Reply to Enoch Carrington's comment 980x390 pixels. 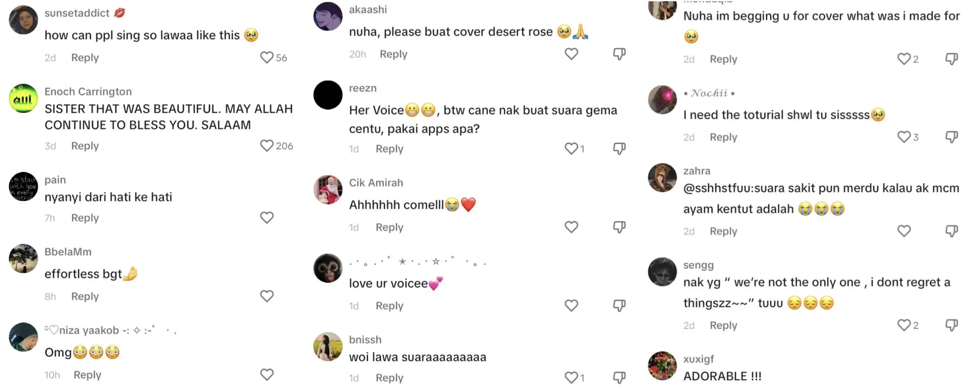[x=85, y=146]
